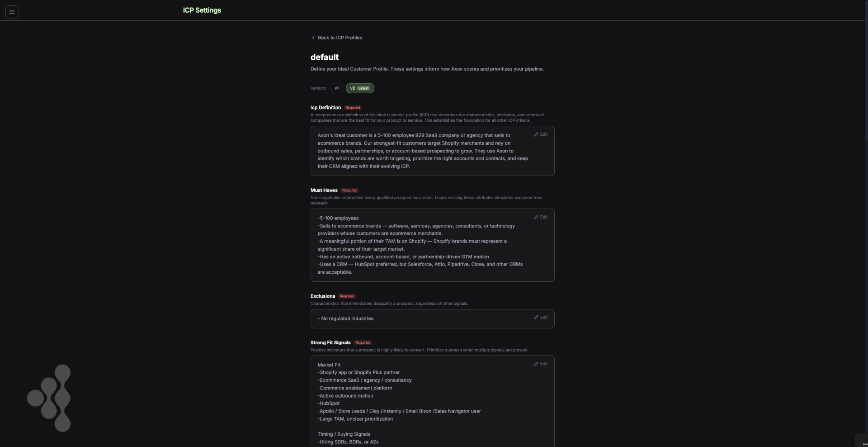
Task: Click the Icp Definition text box
Action: pyautogui.click(x=432, y=151)
